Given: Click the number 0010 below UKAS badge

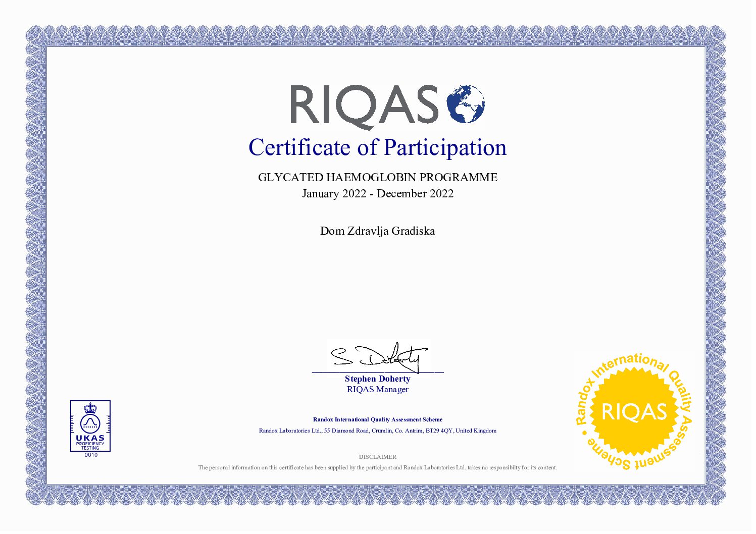Looking at the screenshot, I should tap(91, 455).
